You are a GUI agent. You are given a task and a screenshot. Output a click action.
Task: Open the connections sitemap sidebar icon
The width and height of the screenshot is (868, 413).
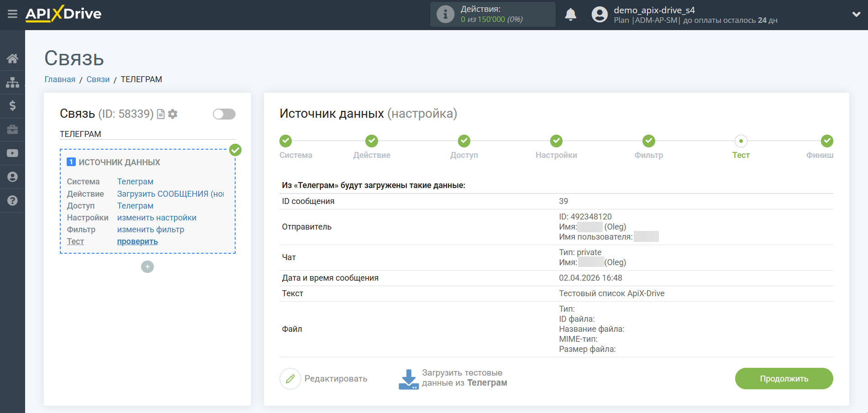point(12,82)
